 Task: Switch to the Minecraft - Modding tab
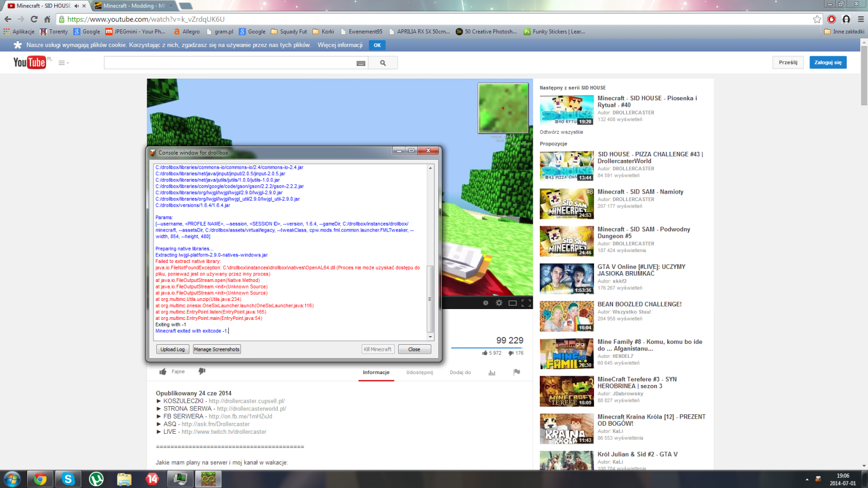tap(134, 5)
